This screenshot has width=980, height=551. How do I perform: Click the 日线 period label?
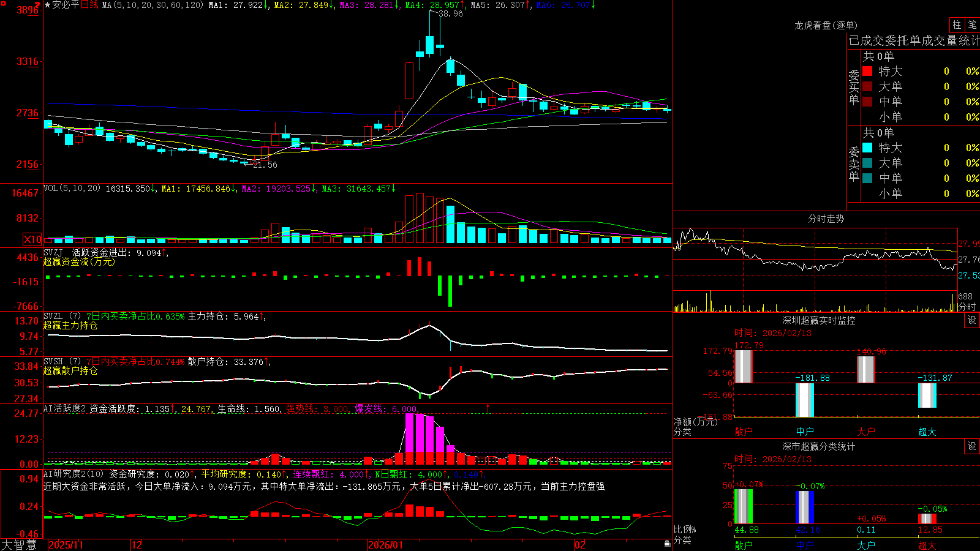pyautogui.click(x=89, y=5)
